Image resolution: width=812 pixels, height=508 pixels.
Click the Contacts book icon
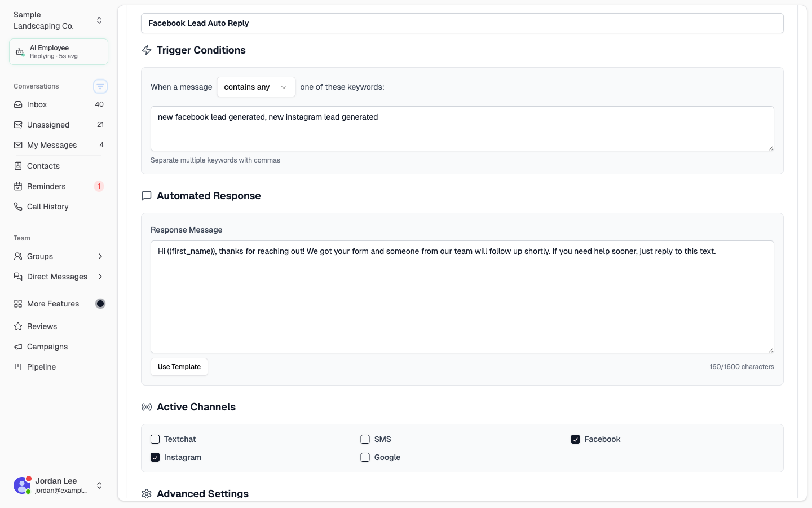18,166
